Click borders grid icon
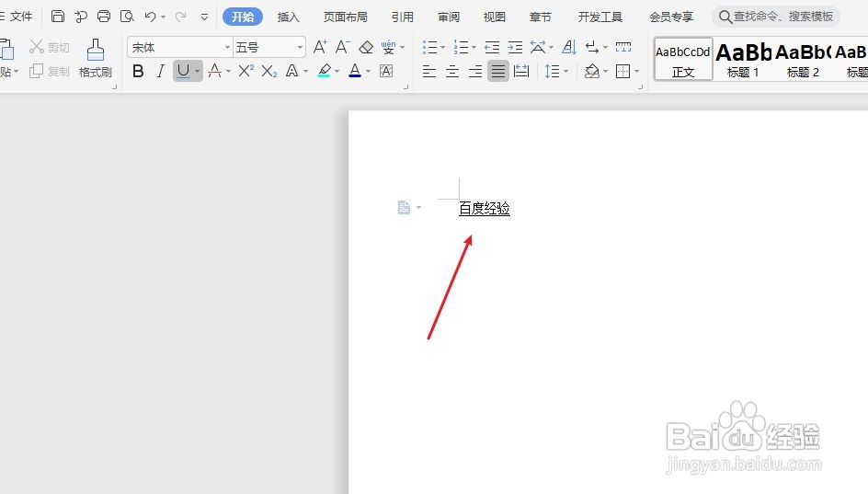This screenshot has height=494, width=868. click(x=622, y=71)
